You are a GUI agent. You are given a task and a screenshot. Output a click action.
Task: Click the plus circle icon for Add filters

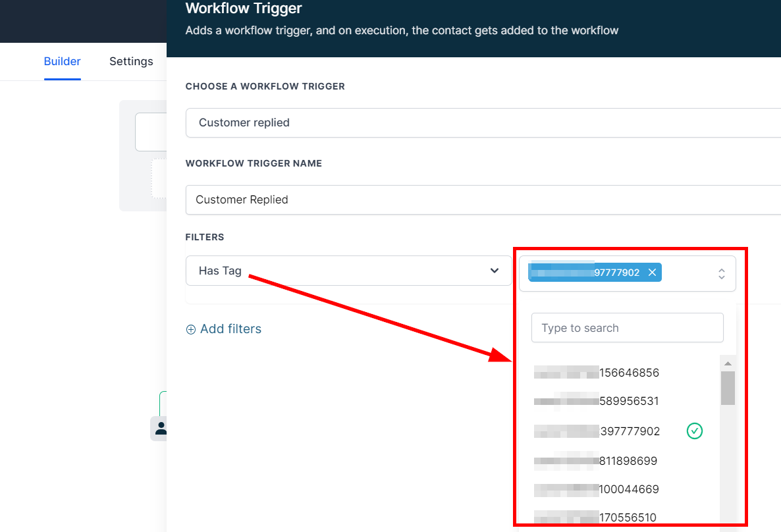point(191,329)
